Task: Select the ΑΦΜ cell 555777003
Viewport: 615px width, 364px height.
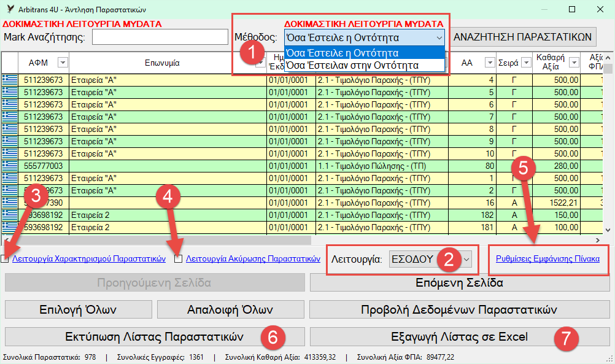Action: (44, 166)
